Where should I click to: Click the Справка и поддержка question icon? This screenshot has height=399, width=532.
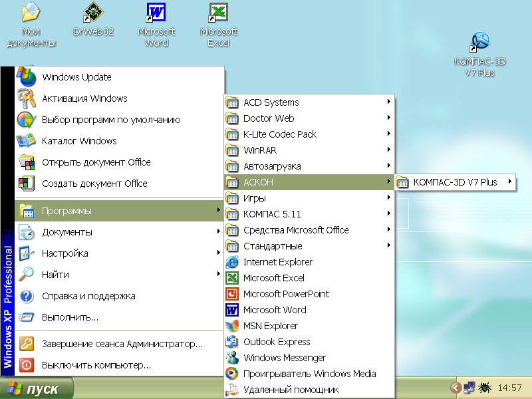(x=27, y=296)
